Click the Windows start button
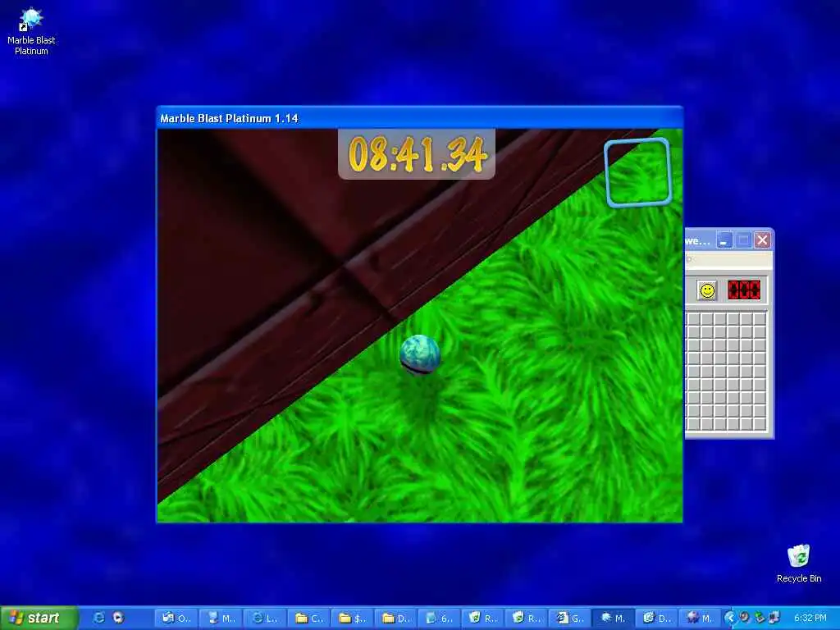This screenshot has width=840, height=630. (38, 618)
